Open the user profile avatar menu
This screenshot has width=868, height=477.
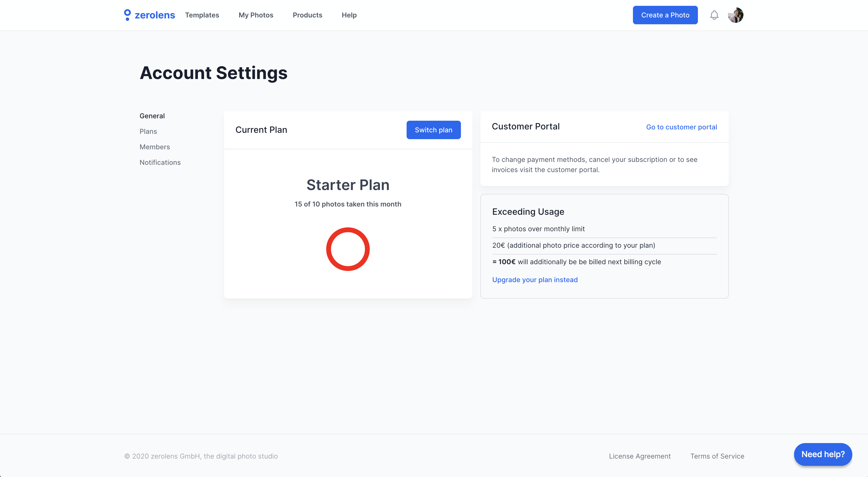[x=736, y=15]
